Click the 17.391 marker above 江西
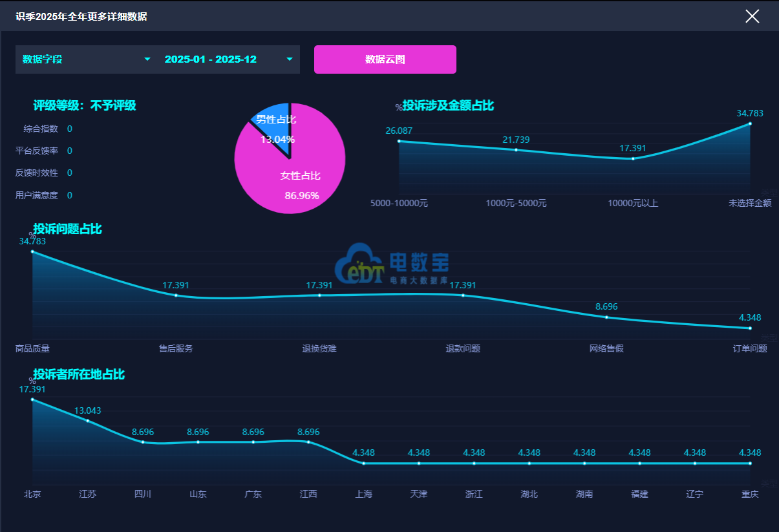The image size is (779, 532). pyautogui.click(x=309, y=443)
